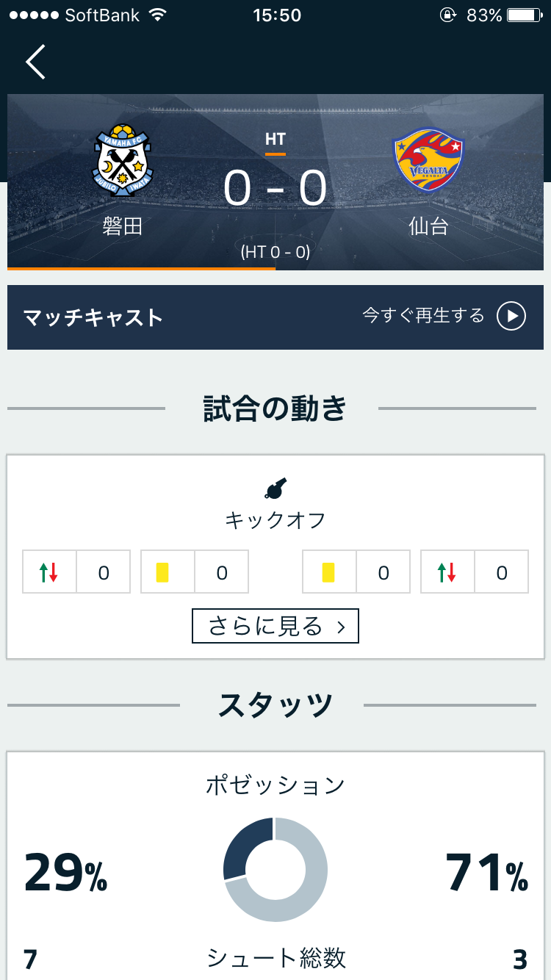Tap the away team yellow card icon
The image size is (551, 980).
coord(328,572)
